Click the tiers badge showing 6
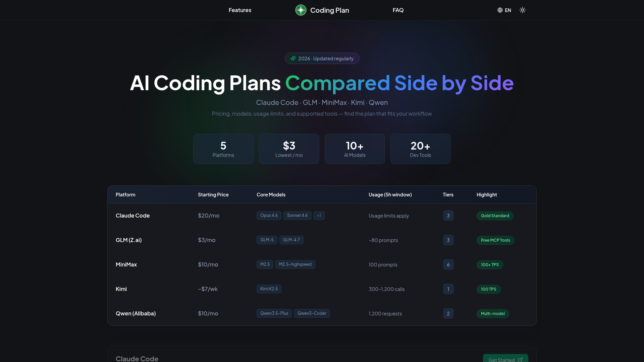 [448, 264]
